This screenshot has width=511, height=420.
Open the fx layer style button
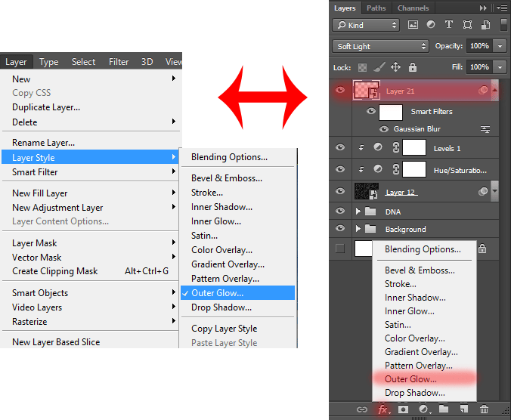coord(383,409)
